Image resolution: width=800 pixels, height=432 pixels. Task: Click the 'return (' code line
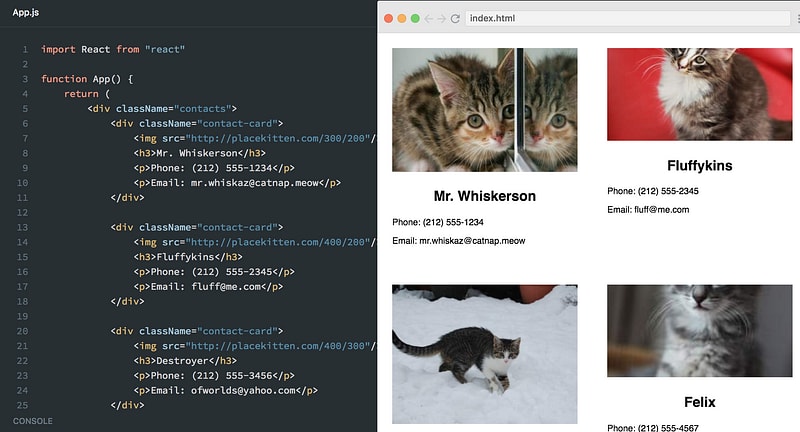pos(87,93)
